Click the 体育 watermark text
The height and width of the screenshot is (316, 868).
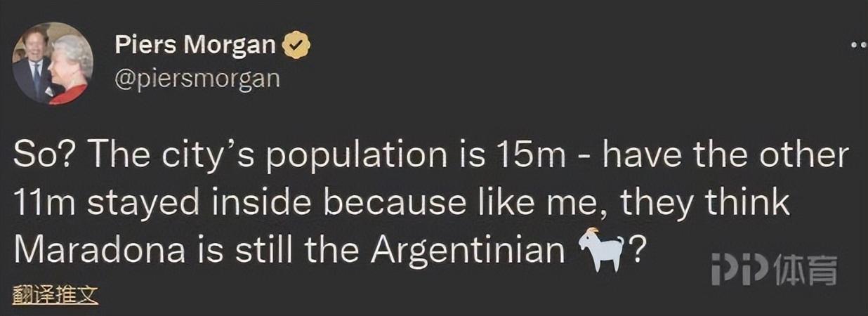coord(805,270)
